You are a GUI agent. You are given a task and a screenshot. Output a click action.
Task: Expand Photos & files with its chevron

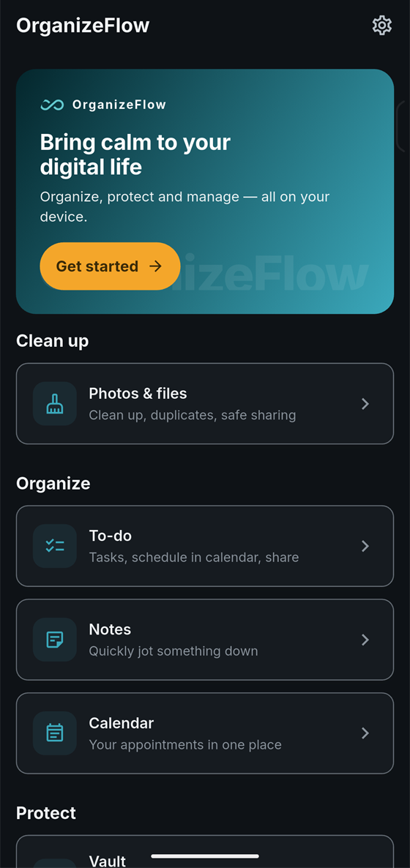[365, 403]
